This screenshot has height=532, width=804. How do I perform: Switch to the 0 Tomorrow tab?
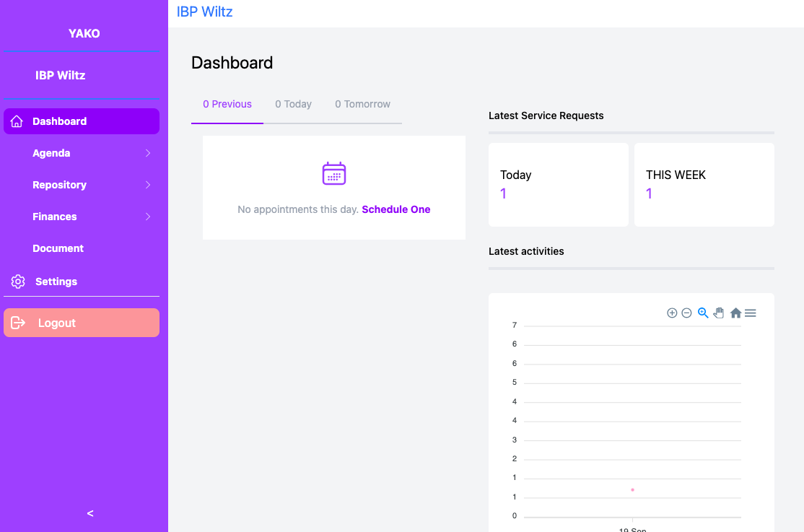pos(362,104)
